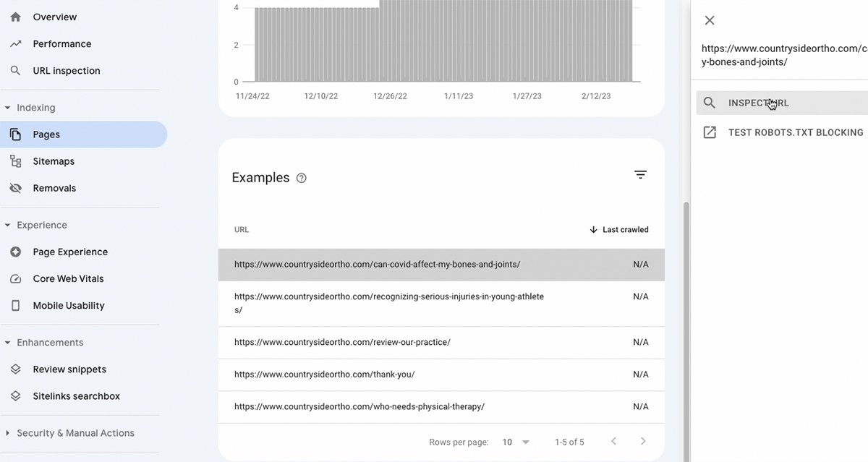Close the URL side panel

pyautogui.click(x=710, y=20)
